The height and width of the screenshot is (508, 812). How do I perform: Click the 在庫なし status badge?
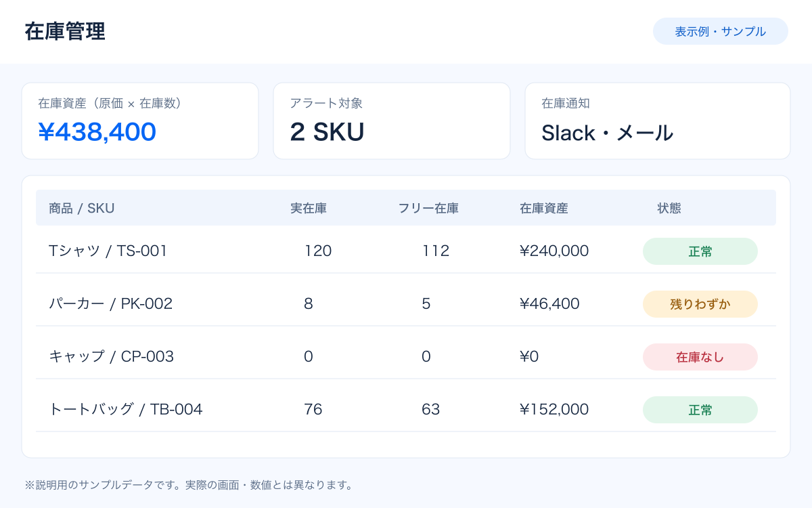[x=700, y=357]
